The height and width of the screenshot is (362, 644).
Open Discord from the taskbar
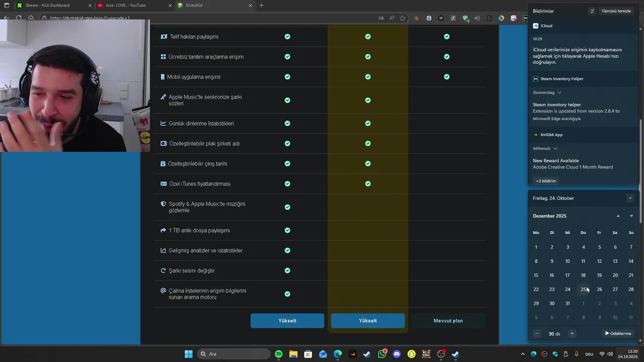(397, 354)
